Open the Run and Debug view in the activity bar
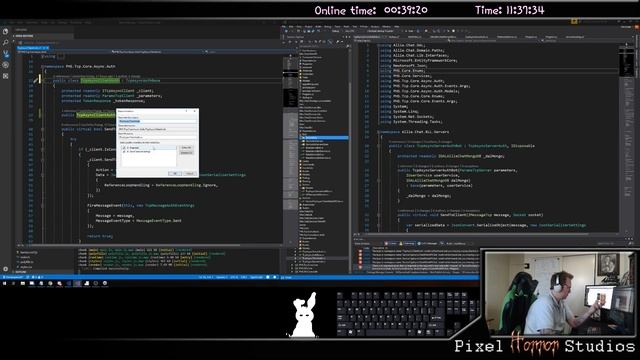This screenshot has height=360, width=640. pos(5,64)
